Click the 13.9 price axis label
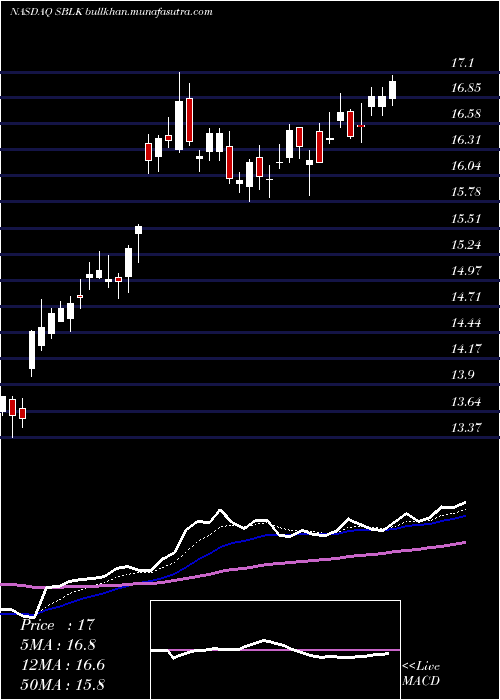This screenshot has height=700, width=500. click(462, 375)
